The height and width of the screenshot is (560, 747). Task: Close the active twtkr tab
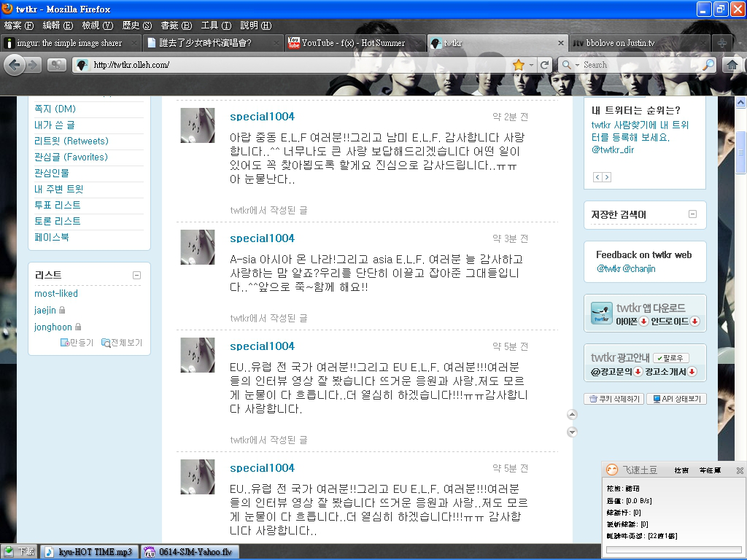(x=561, y=43)
